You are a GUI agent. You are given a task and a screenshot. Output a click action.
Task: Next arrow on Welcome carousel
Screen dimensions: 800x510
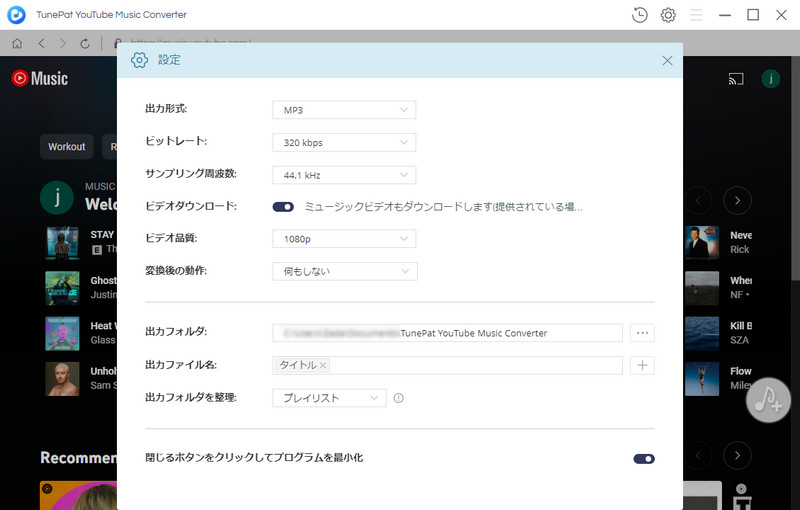point(737,200)
